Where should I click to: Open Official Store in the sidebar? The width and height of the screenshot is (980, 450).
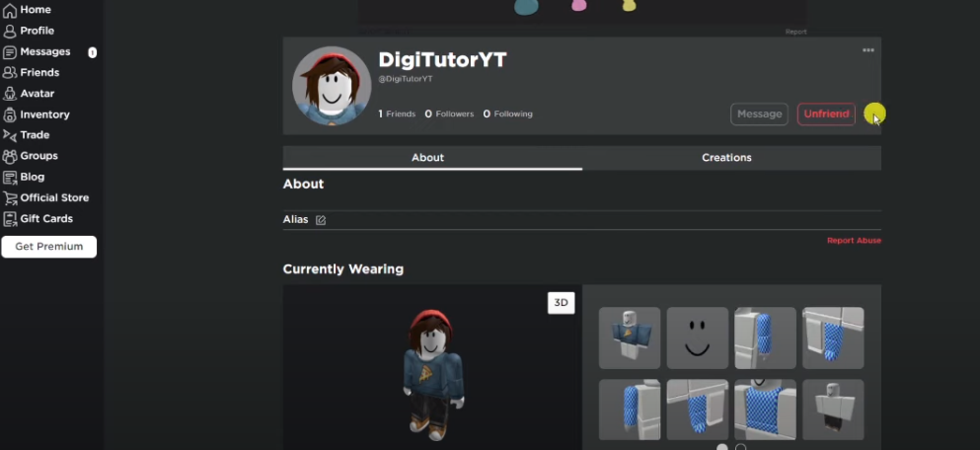(54, 198)
